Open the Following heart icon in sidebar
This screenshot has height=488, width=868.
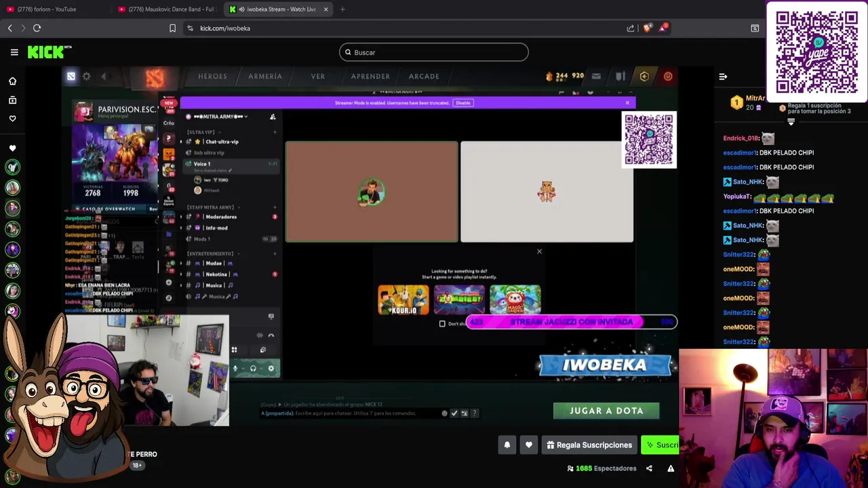(12, 119)
